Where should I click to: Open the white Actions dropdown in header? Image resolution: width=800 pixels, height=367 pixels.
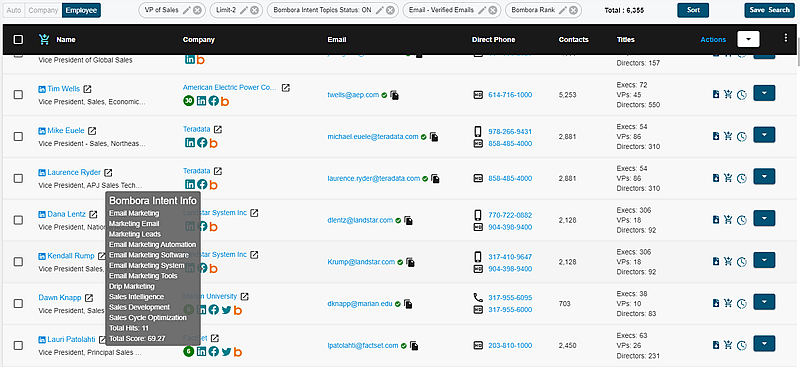tap(748, 39)
